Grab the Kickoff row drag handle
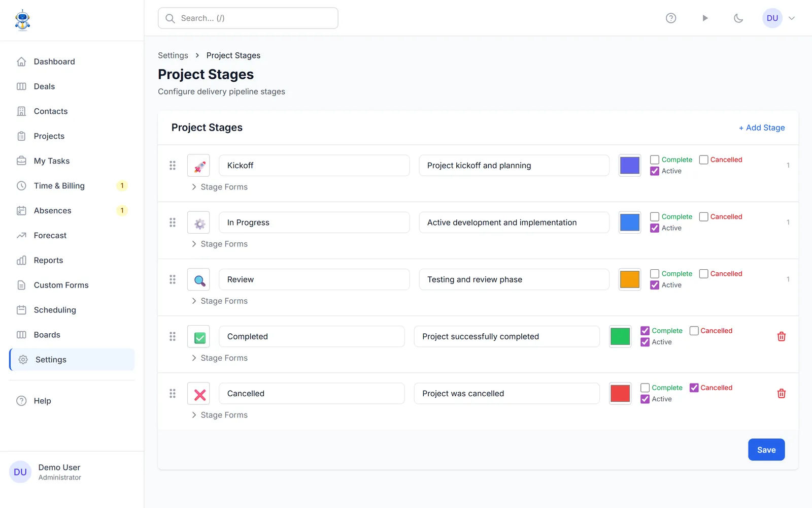Viewport: 812px width, 508px height. point(173,166)
